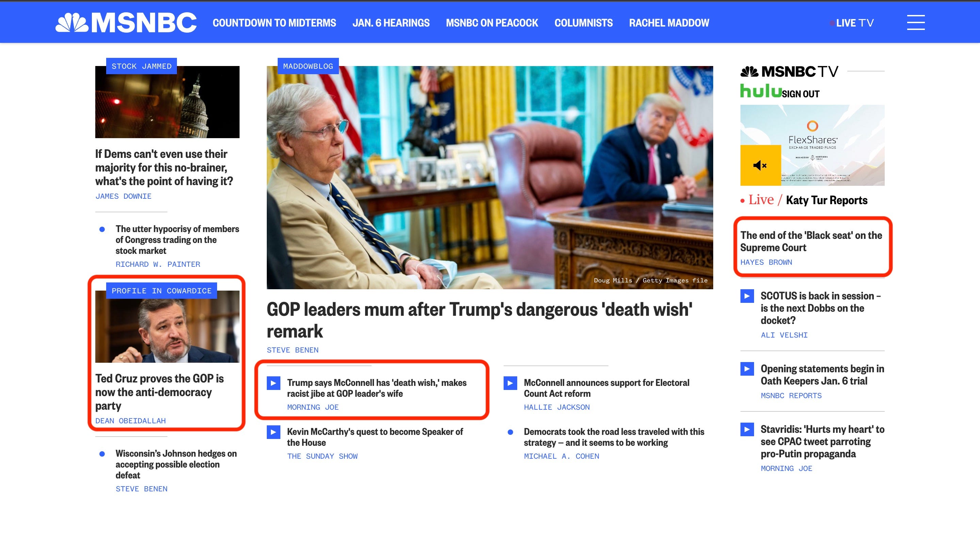Open MSNBC on Peacock nav item

[492, 23]
